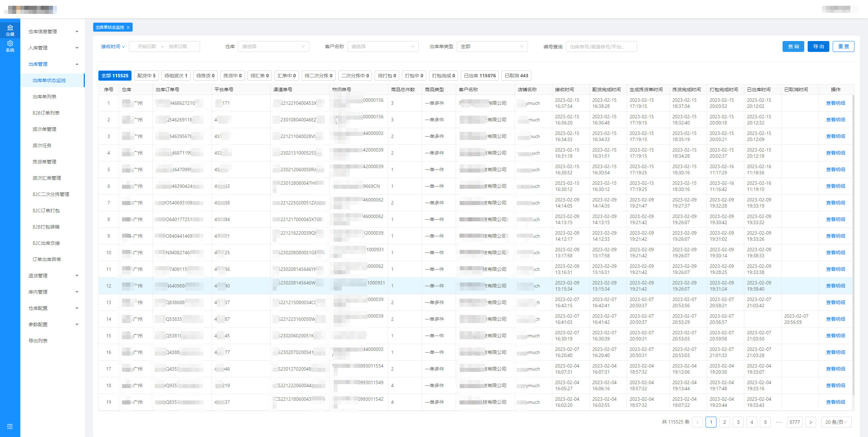Filter by 待二次分拣 0 status
The width and height of the screenshot is (868, 437).
tap(319, 76)
